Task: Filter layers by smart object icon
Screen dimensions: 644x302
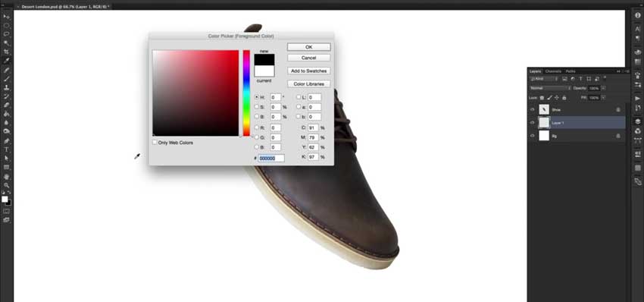Action: (x=596, y=79)
